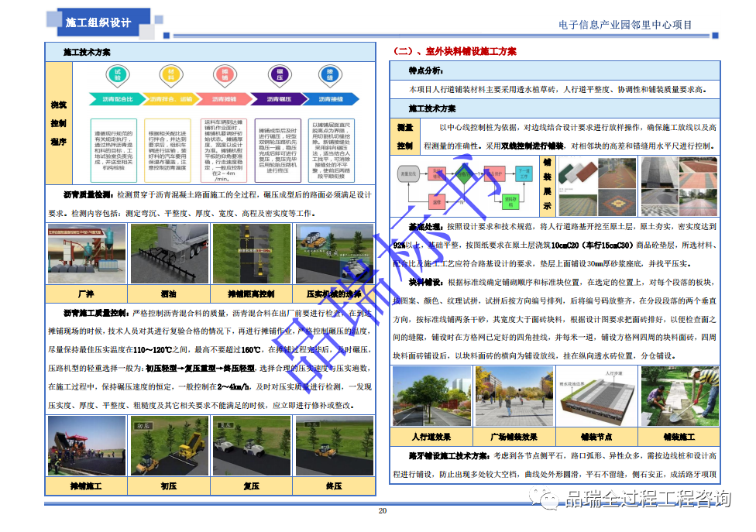Click the 厂拌 caption label

pos(86,295)
